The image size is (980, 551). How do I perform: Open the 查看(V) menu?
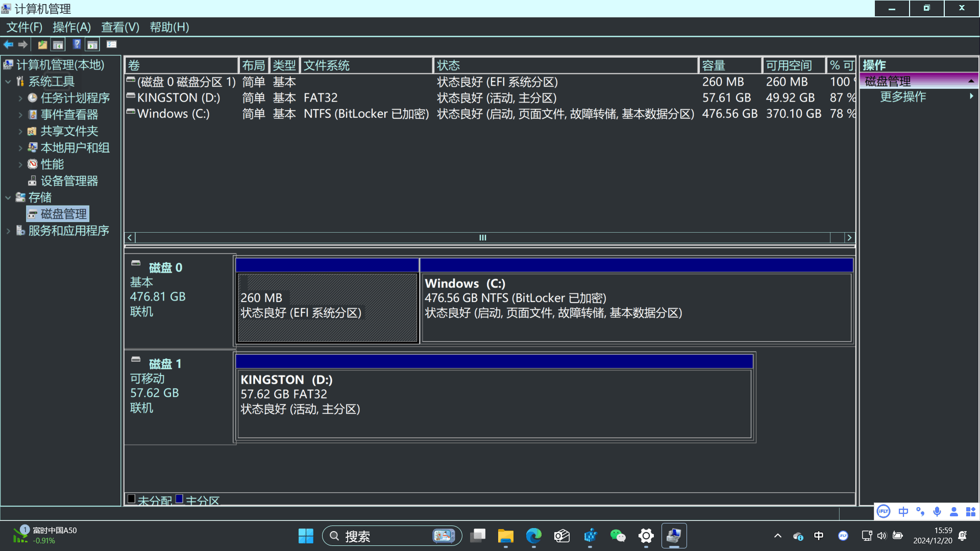tap(120, 27)
